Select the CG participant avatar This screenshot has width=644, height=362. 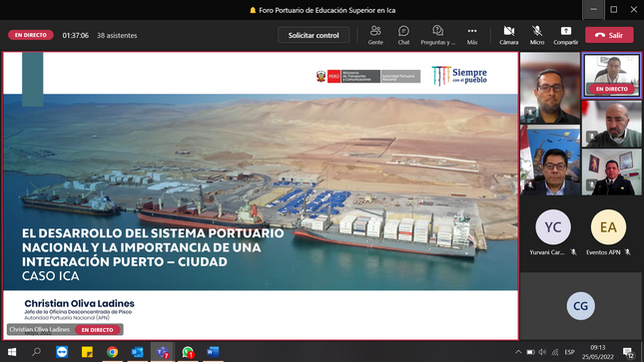[x=580, y=306]
